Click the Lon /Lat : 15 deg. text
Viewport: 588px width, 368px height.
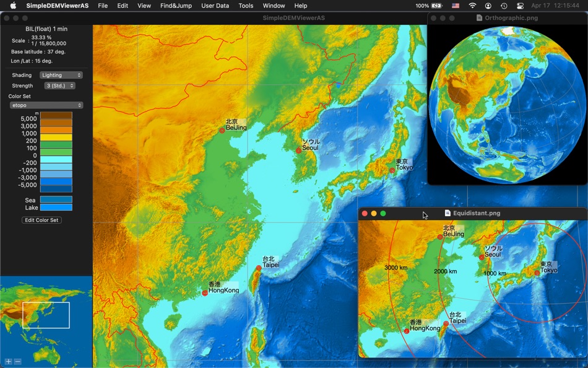pyautogui.click(x=32, y=61)
